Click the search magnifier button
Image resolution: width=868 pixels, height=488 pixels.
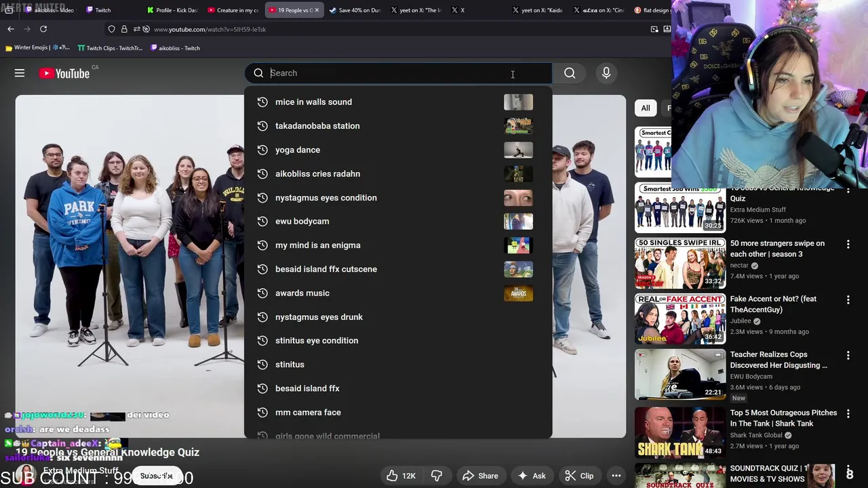click(570, 73)
